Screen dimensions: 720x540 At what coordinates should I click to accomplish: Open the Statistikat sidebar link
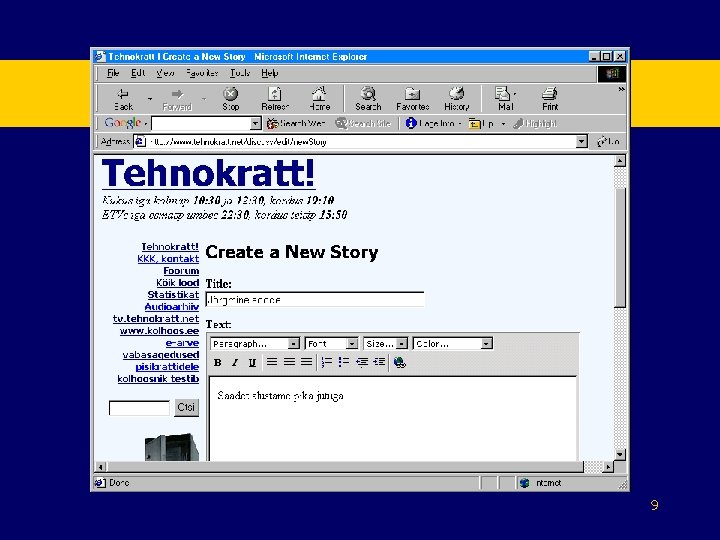[x=173, y=294]
